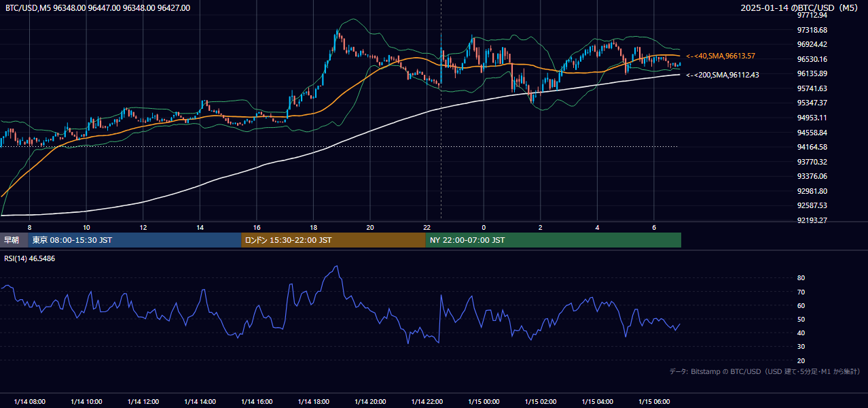This screenshot has width=868, height=408.
Task: Click price axis label 92981.80
Action: point(812,191)
